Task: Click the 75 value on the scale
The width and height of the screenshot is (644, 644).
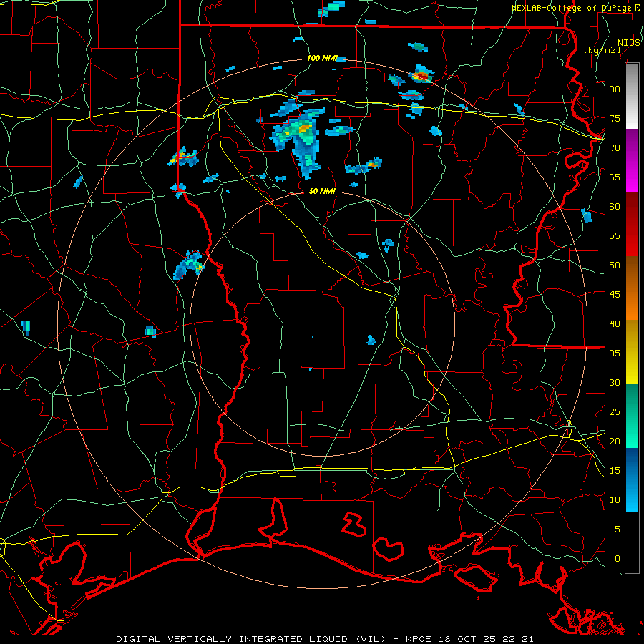Action: [615, 118]
